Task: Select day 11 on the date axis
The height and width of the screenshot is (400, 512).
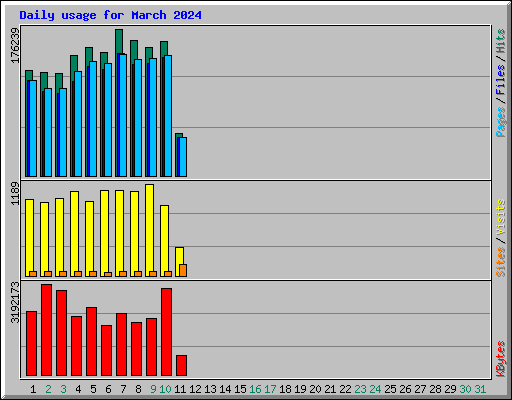Action: (180, 389)
